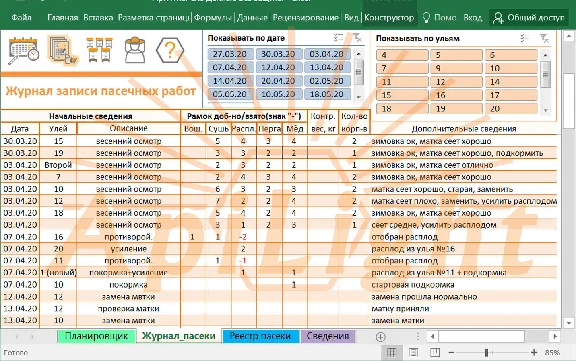Screen dimensions: 576x361
Task: Filter by hive 10
Action: point(511,68)
